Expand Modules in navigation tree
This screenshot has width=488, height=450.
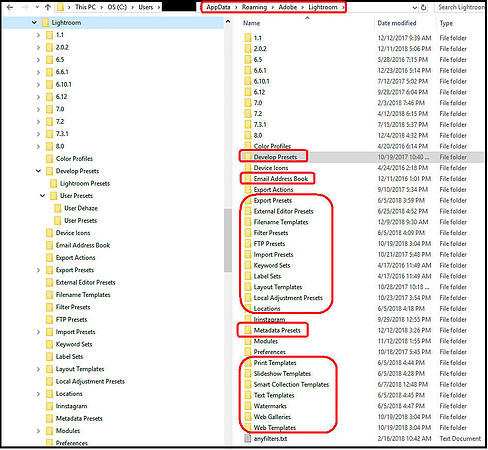38,431
